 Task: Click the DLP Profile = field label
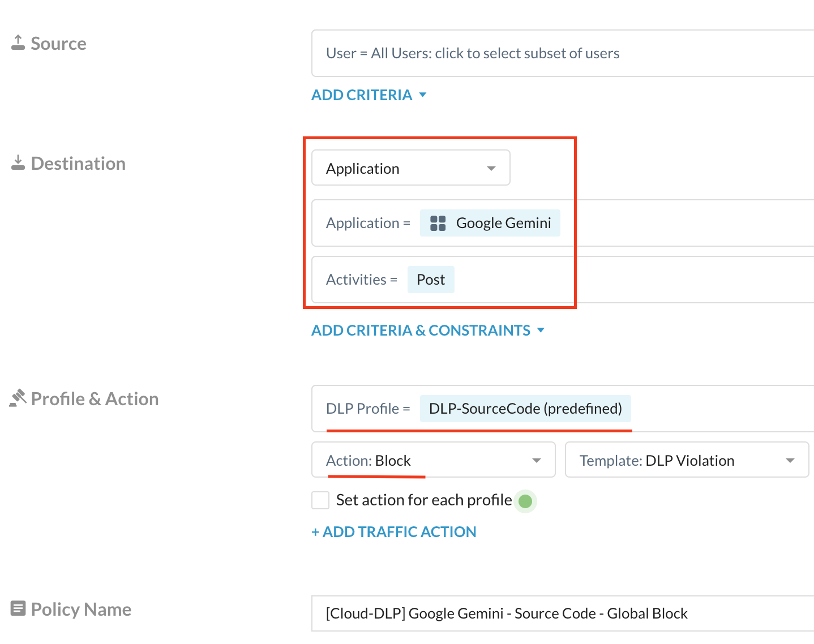click(x=368, y=409)
